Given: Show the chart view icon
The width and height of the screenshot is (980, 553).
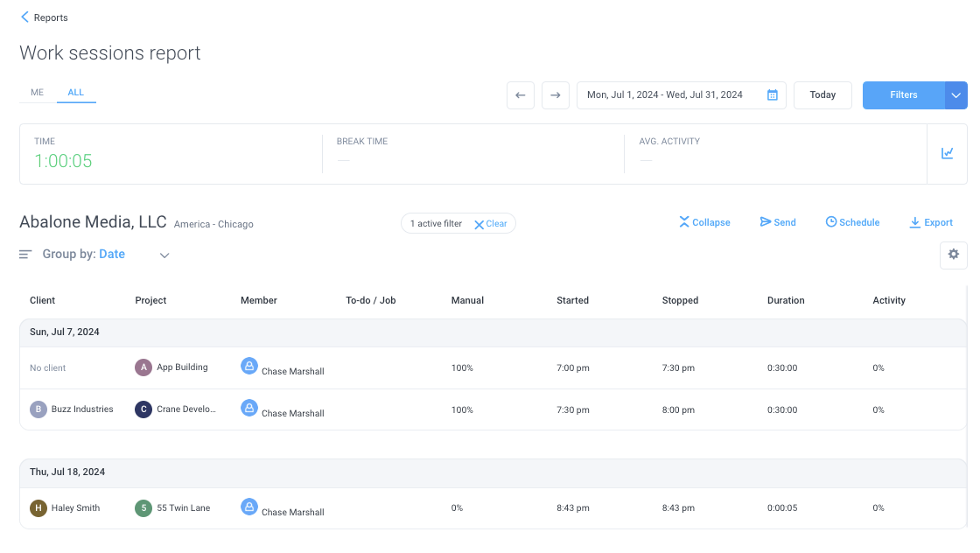Looking at the screenshot, I should click(x=947, y=153).
